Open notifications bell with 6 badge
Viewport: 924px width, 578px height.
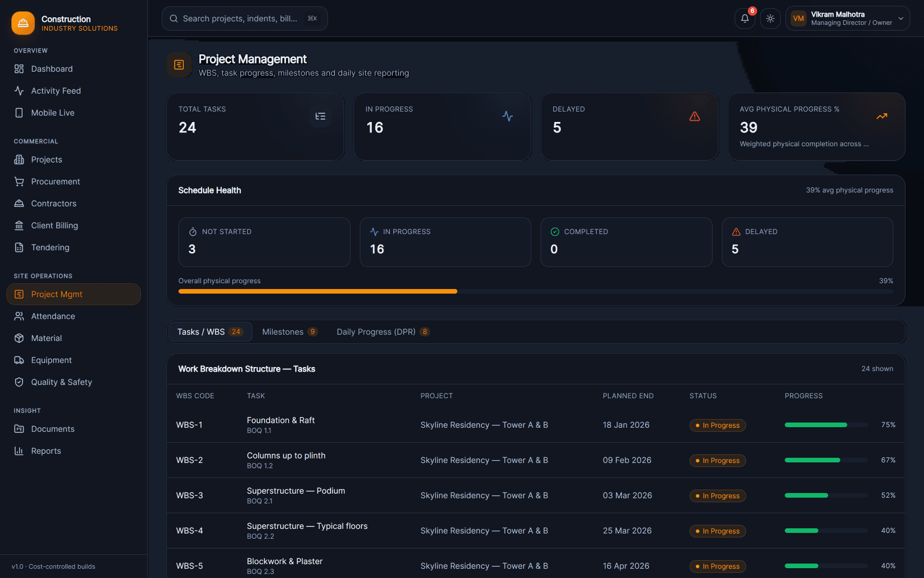pos(745,18)
